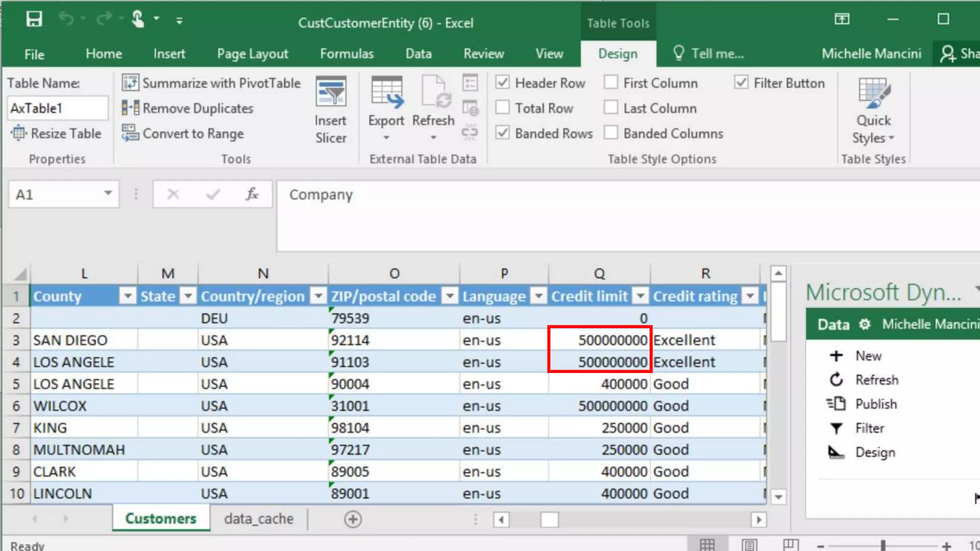Click the Table Name input field
The image size is (980, 551).
[x=57, y=109]
